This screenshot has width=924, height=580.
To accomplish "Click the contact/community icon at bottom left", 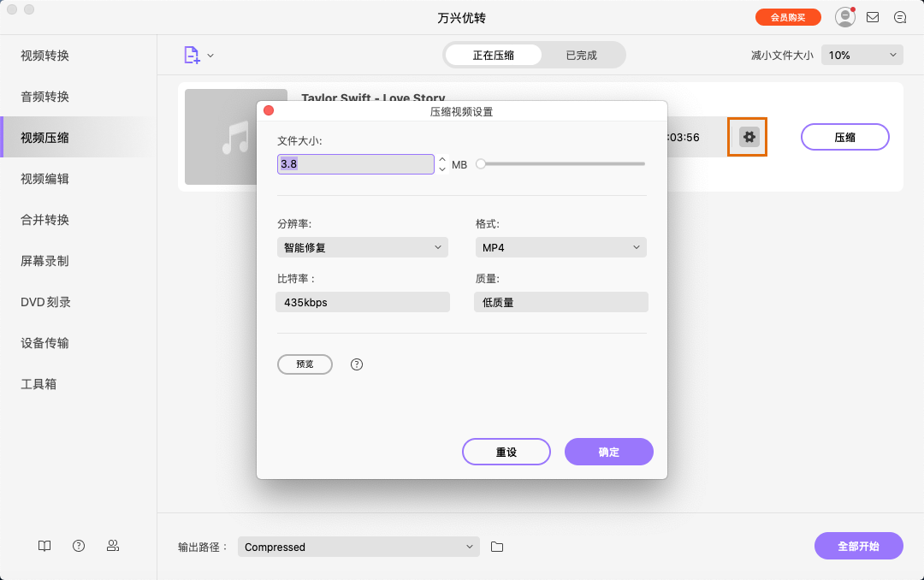I will tap(112, 545).
